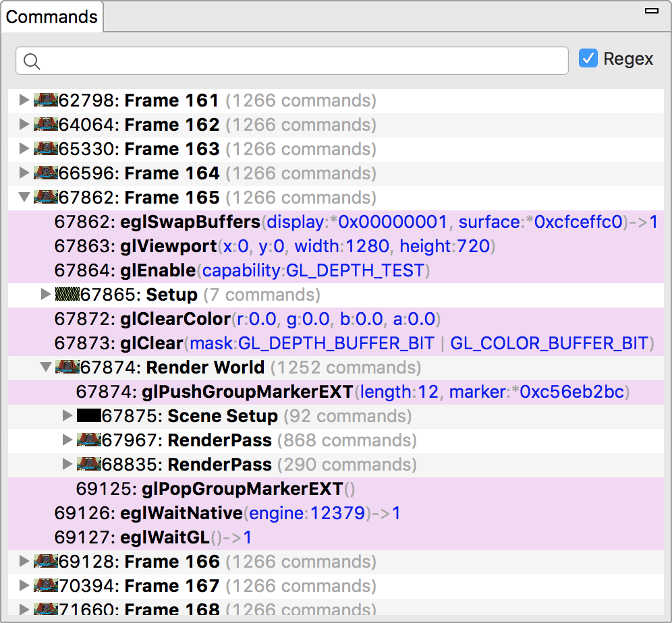Select the eglSwapBuffers command row

[336, 222]
